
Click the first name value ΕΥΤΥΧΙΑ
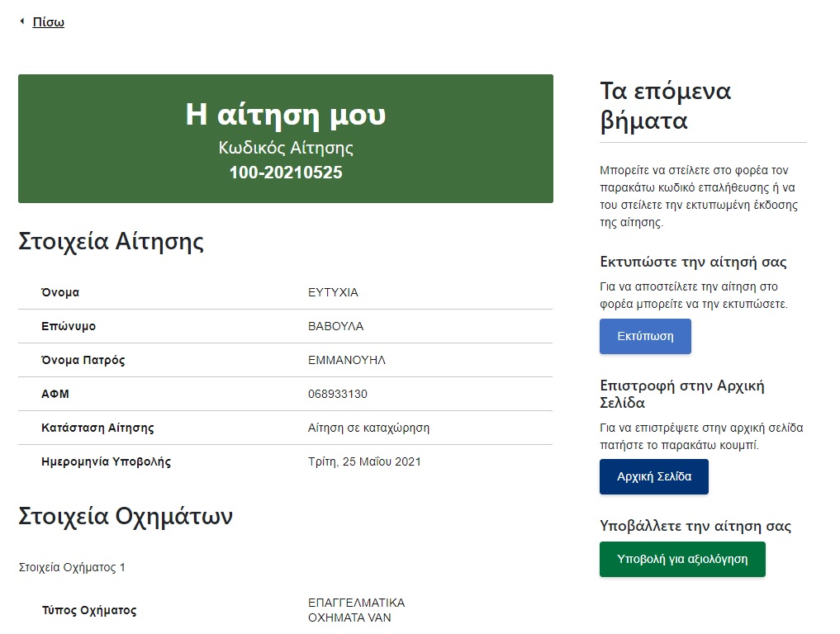click(333, 292)
